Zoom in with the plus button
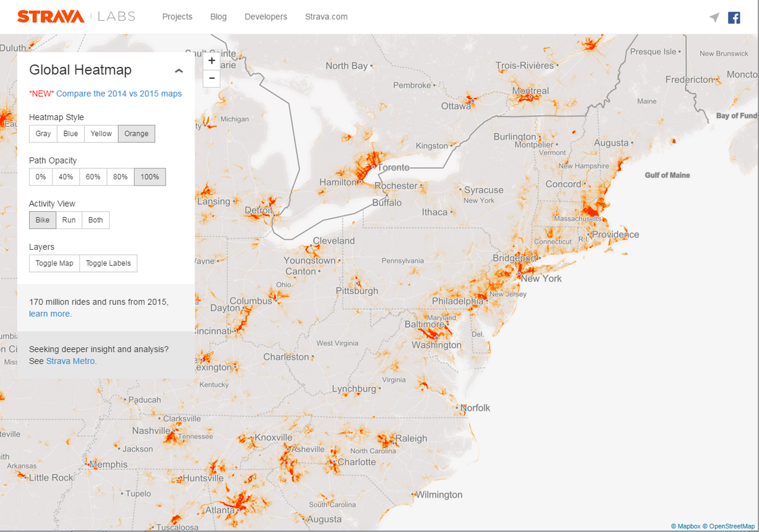This screenshot has height=532, width=759. pyautogui.click(x=212, y=61)
